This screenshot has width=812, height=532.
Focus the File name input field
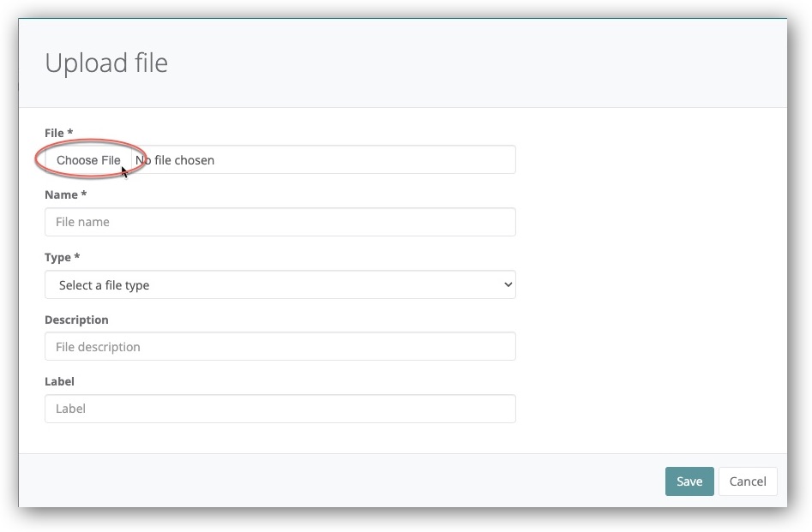point(280,222)
